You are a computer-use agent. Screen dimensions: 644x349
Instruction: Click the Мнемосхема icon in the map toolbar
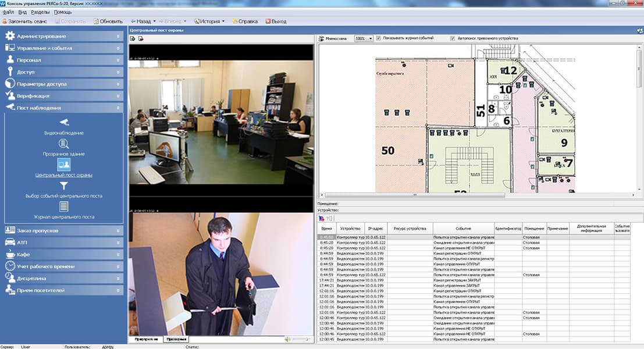[x=321, y=38]
